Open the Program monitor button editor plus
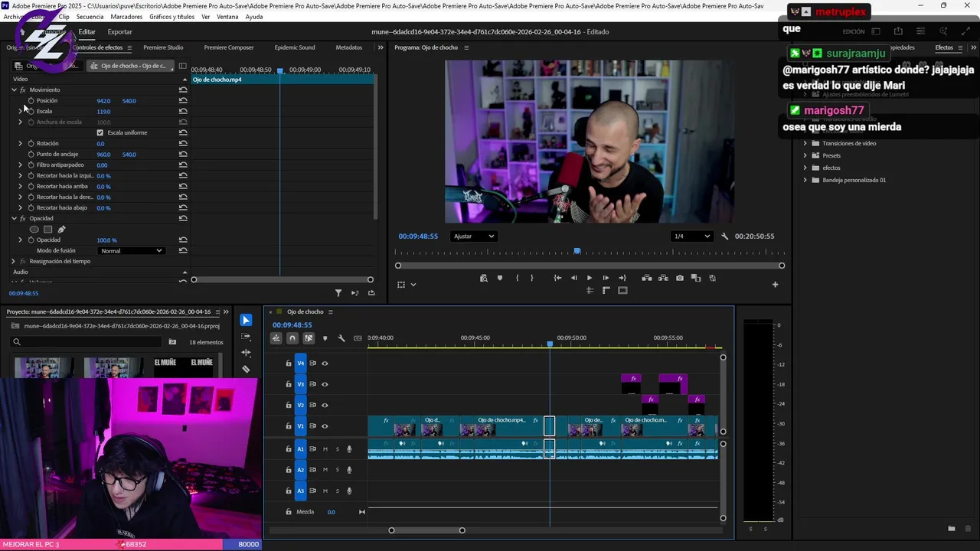The height and width of the screenshot is (551, 980). (x=775, y=285)
